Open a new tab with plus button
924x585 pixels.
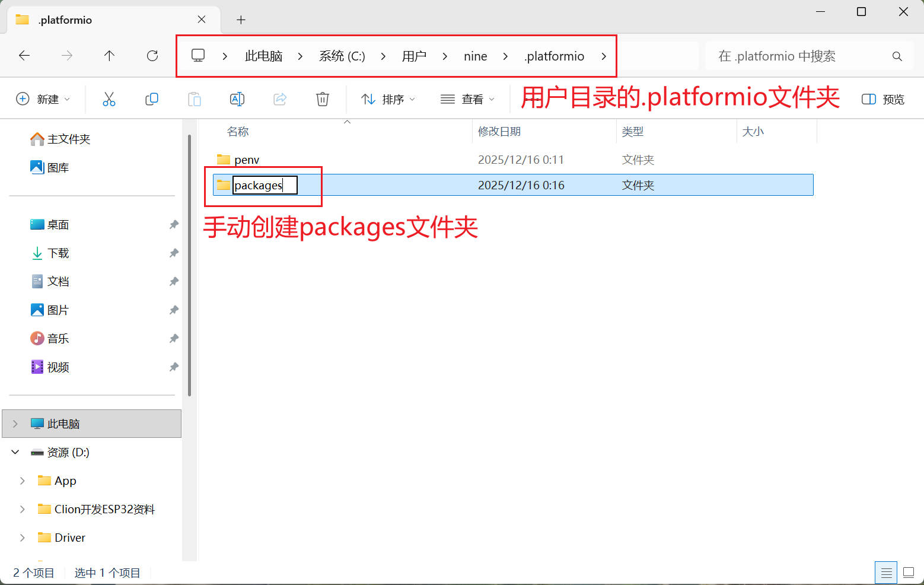click(241, 20)
